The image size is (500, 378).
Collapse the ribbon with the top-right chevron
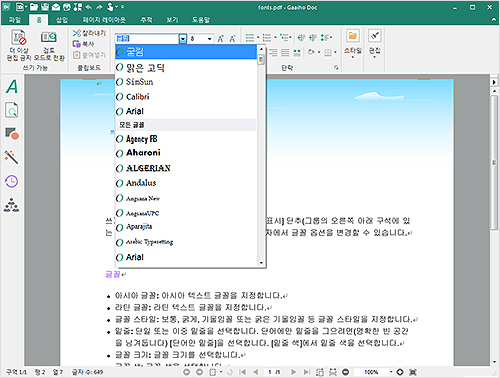(x=494, y=20)
